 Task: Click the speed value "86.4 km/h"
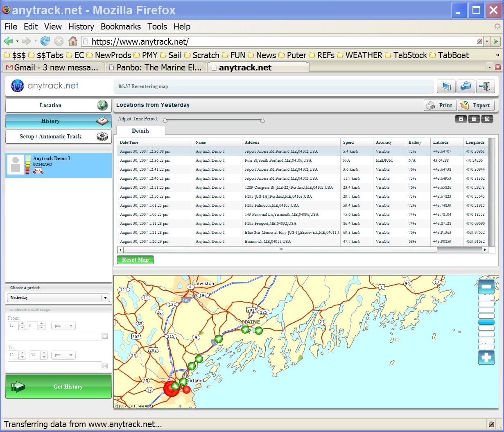pyautogui.click(x=352, y=224)
